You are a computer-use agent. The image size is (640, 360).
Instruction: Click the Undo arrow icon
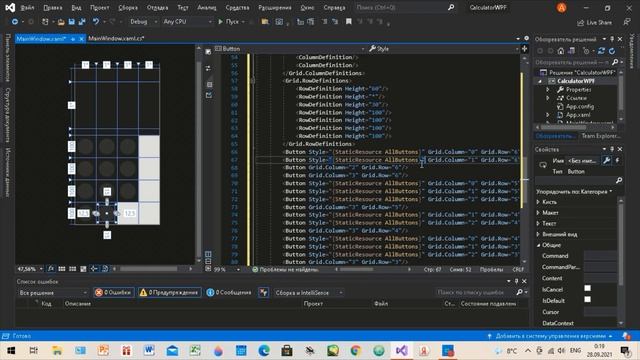click(96, 22)
